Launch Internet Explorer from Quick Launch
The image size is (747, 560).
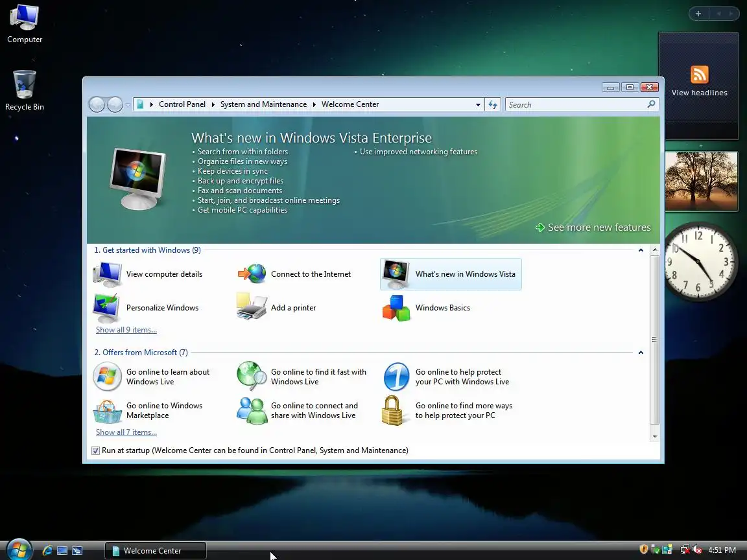tap(47, 550)
